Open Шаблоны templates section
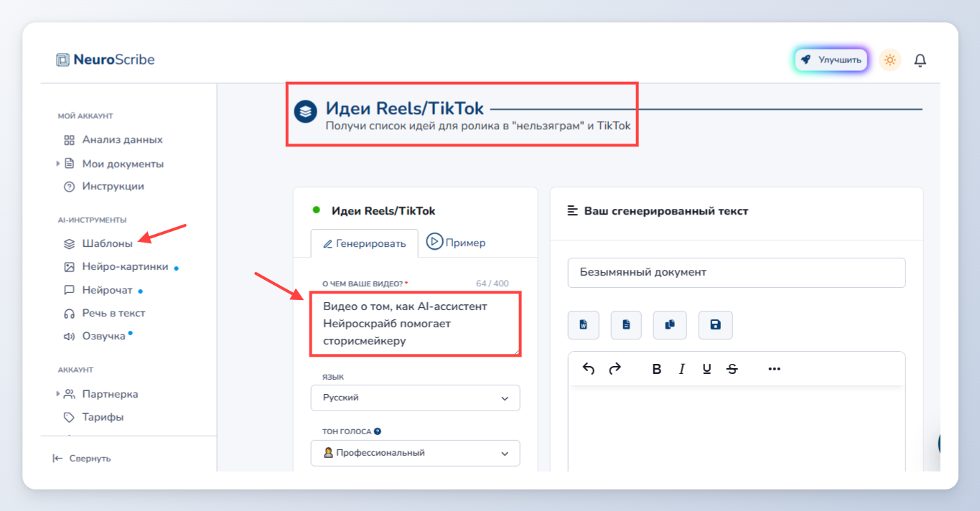The height and width of the screenshot is (511, 980). [x=107, y=244]
